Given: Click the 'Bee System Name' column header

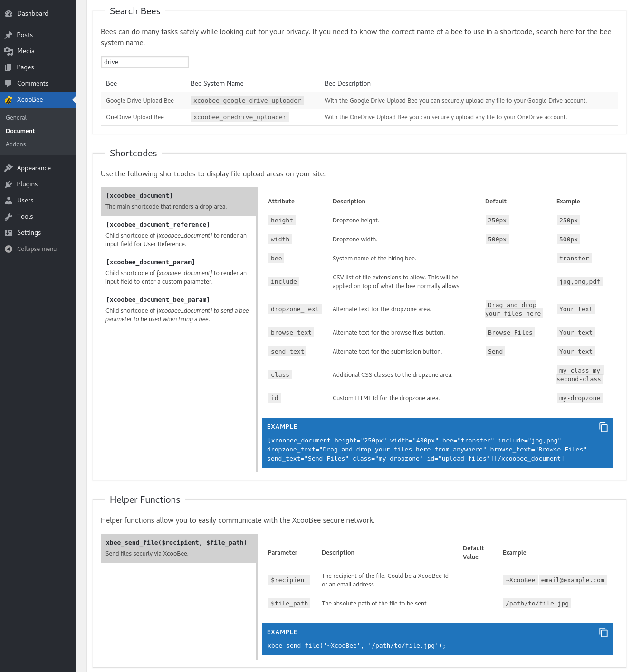Looking at the screenshot, I should coord(217,83).
